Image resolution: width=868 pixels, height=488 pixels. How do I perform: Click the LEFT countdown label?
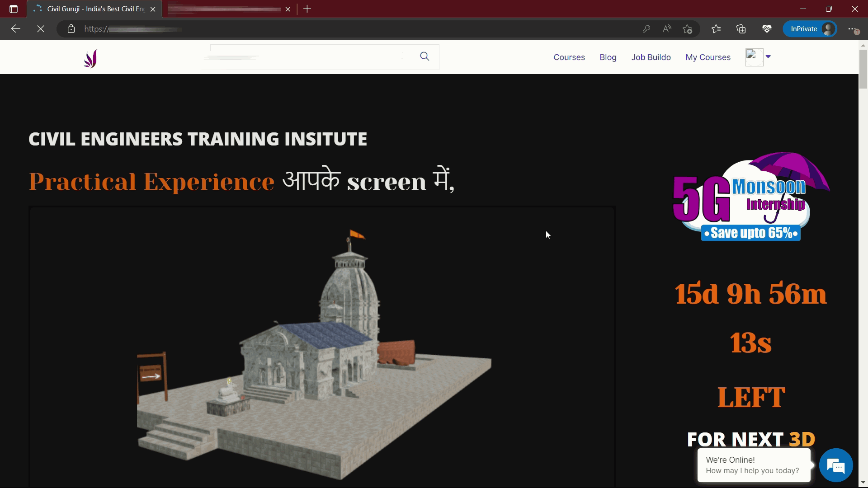tap(751, 397)
